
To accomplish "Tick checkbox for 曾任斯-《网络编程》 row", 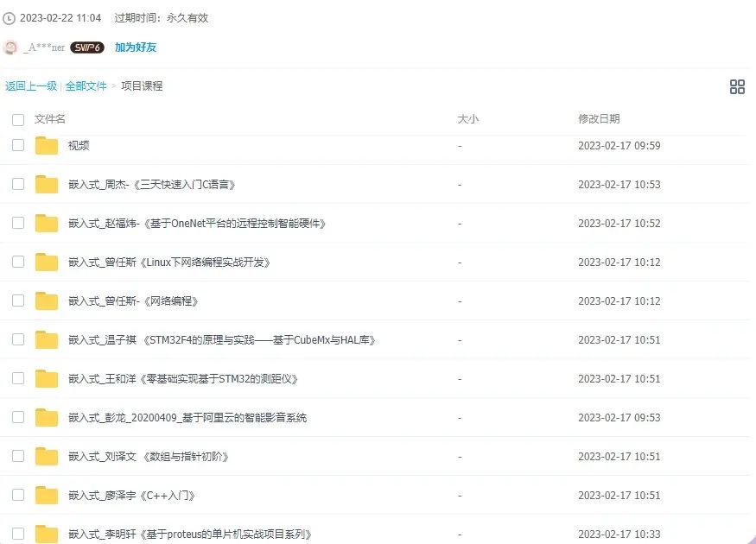I will click(x=18, y=300).
